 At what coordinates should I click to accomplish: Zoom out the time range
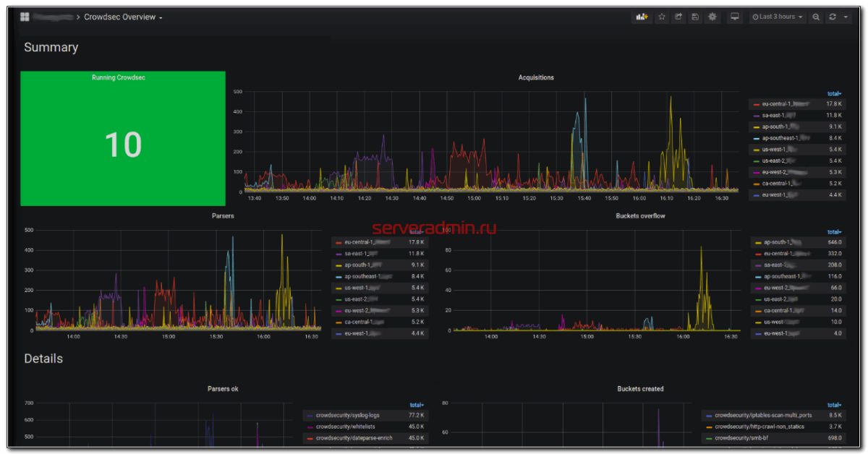[816, 17]
